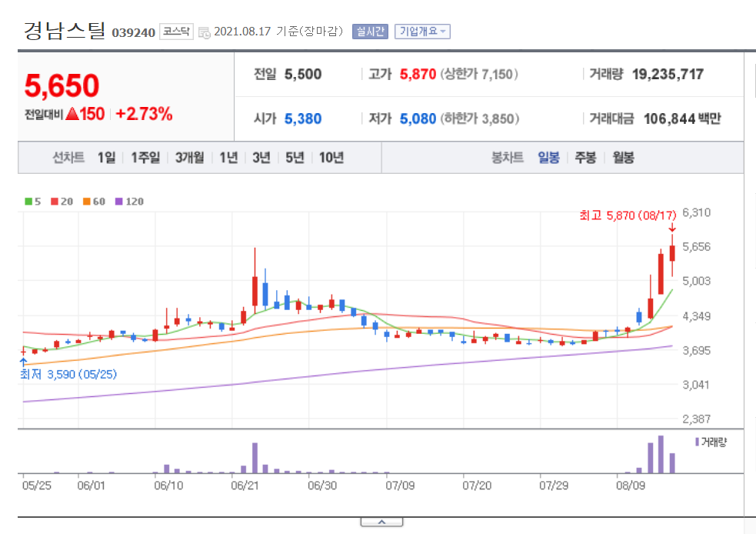Click the low price value 5,080
Viewport: 756px width, 534px height.
click(418, 118)
